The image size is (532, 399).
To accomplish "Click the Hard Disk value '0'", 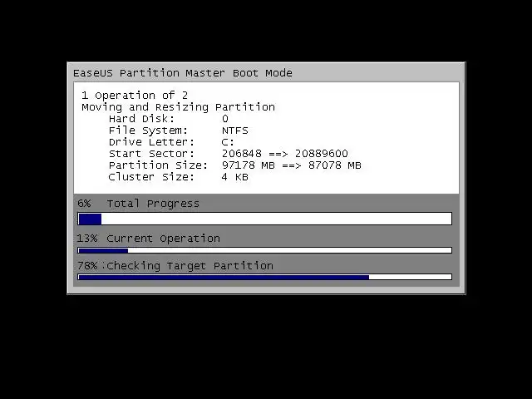I will pyautogui.click(x=225, y=119).
